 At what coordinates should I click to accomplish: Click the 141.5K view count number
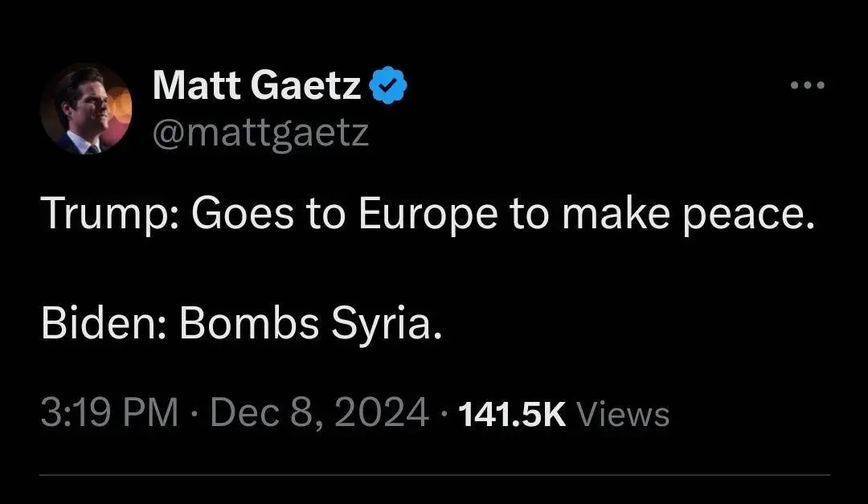click(x=512, y=415)
